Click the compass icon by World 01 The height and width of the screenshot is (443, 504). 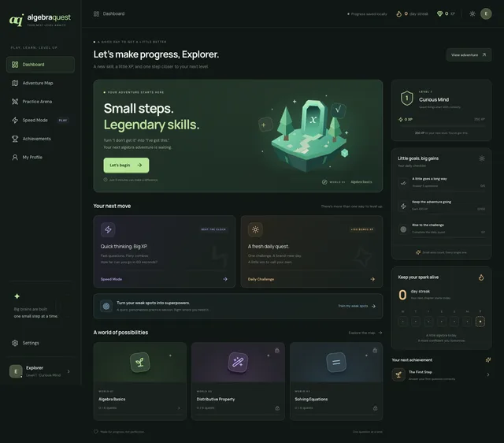[324, 182]
